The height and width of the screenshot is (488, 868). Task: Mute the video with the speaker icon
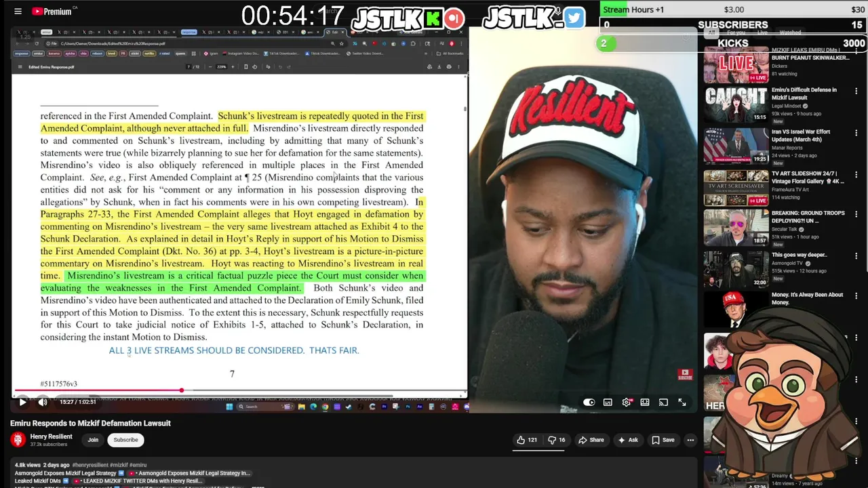43,402
